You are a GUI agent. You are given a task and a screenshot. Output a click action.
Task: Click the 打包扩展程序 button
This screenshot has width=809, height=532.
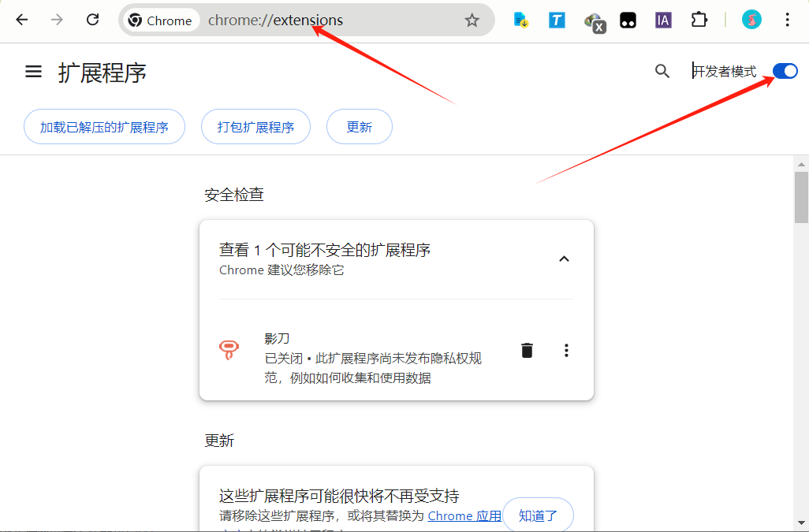coord(256,127)
